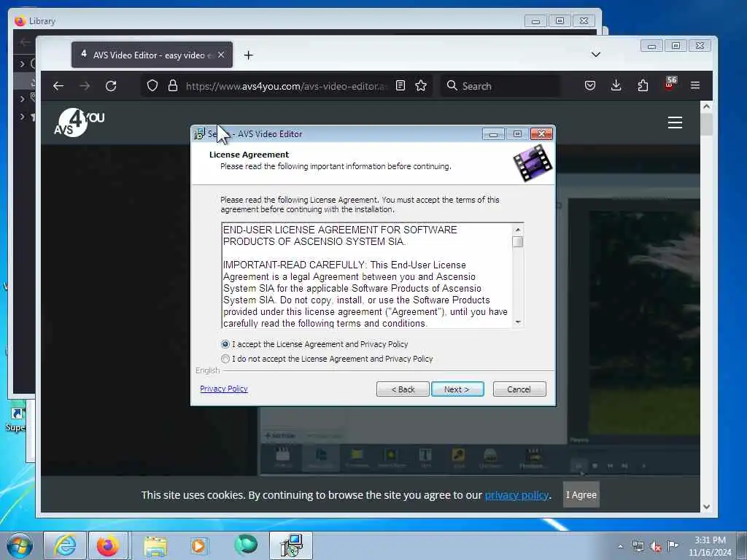Reload the page in Firefox
The image size is (747, 560).
click(111, 86)
